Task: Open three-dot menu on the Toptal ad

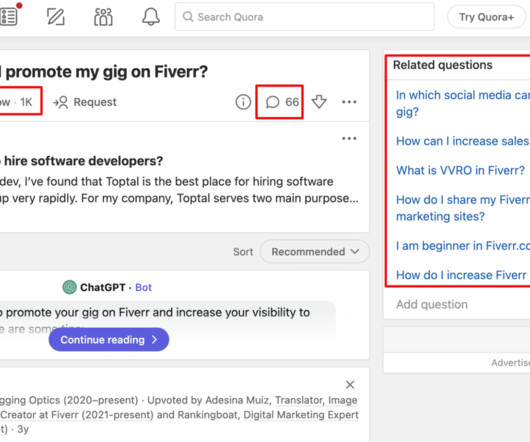Action: point(349,138)
